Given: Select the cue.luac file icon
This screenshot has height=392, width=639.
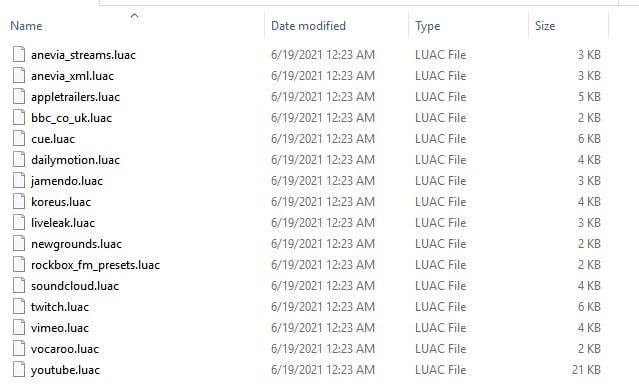Looking at the screenshot, I should click(19, 139).
